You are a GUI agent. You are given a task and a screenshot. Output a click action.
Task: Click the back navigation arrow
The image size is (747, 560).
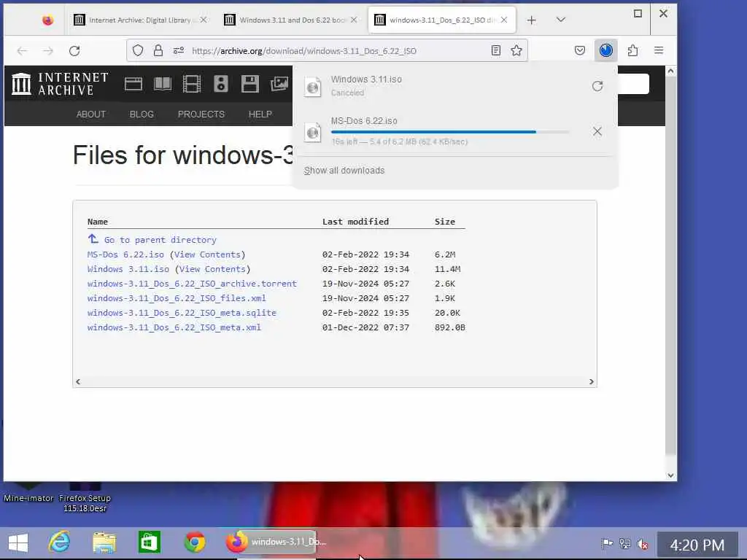tap(22, 51)
